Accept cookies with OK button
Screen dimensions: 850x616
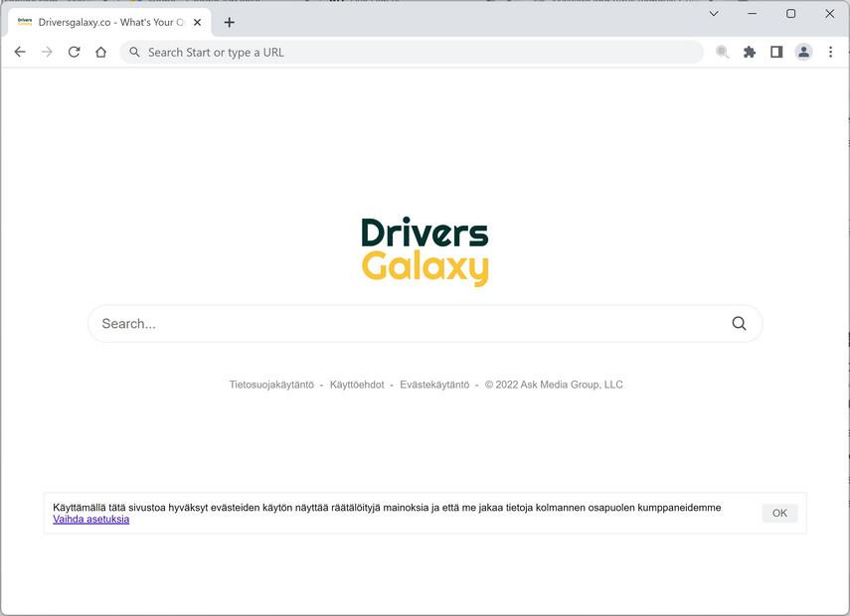point(779,513)
